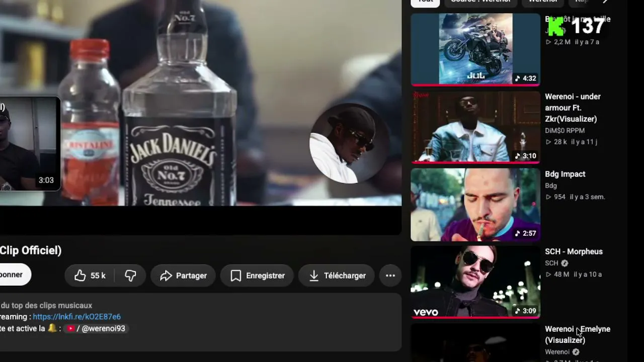644x362 pixels.
Task: Play the Werenoi under armour thumbnail
Action: 475,127
